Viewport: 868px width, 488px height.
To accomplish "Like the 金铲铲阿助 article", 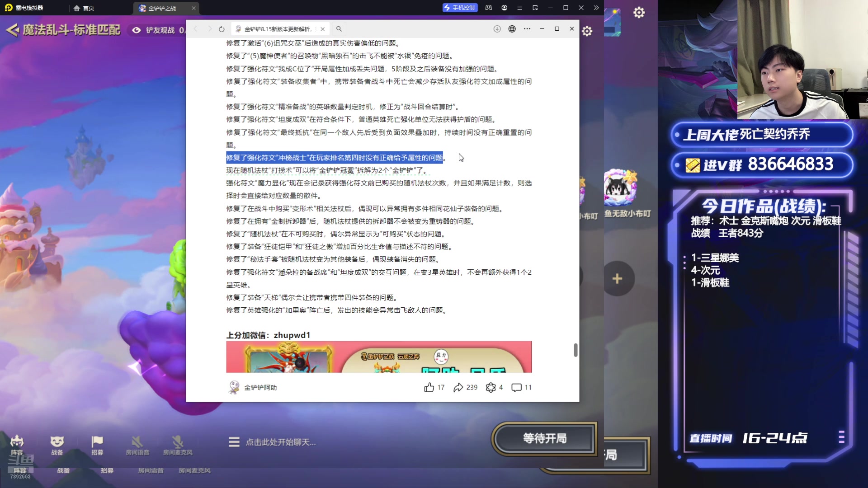I will [430, 387].
